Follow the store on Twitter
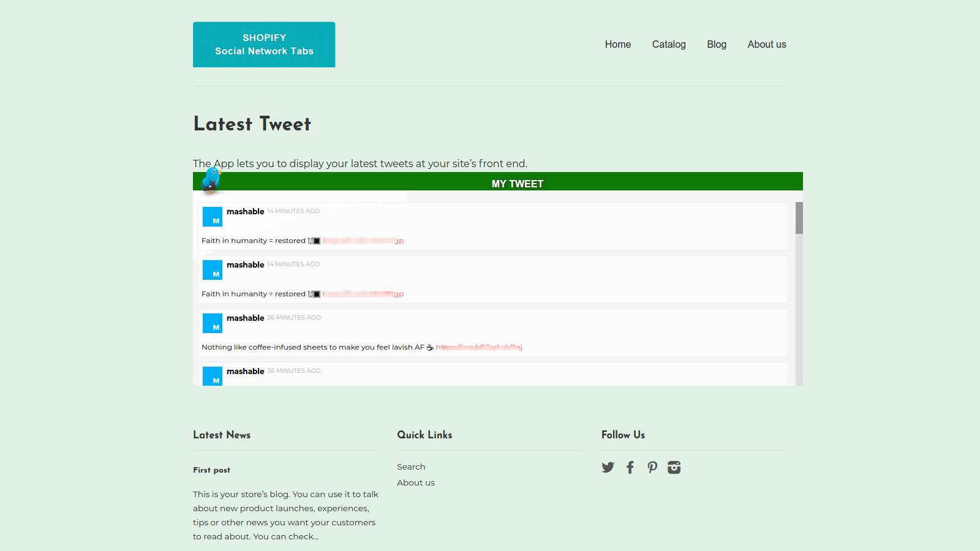Viewport: 980px width, 551px height. point(608,467)
